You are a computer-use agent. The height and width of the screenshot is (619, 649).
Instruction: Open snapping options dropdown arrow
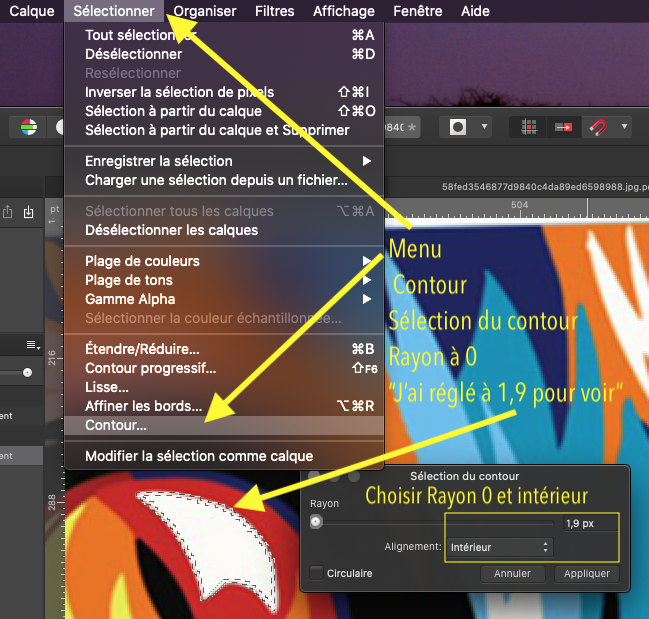point(624,126)
